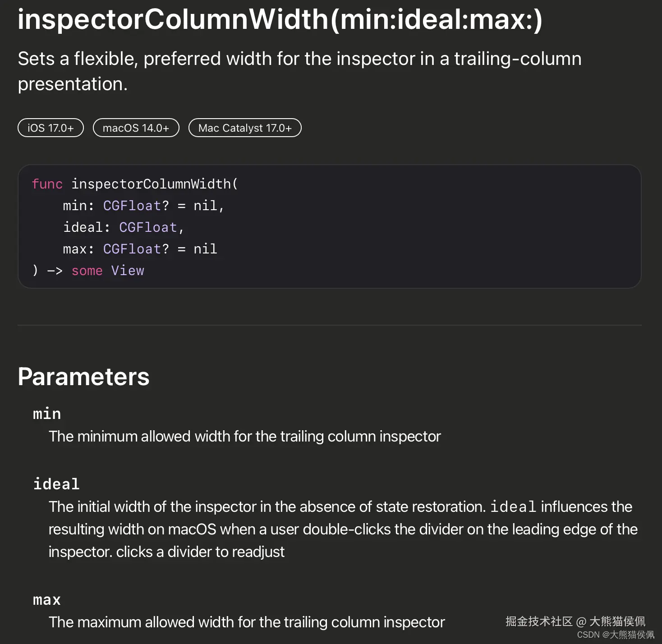
Task: Click the some keyword in the declaration
Action: (x=87, y=271)
